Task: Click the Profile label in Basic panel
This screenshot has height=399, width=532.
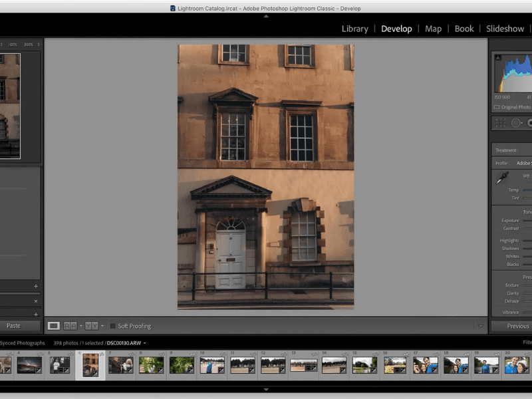Action: [502, 163]
